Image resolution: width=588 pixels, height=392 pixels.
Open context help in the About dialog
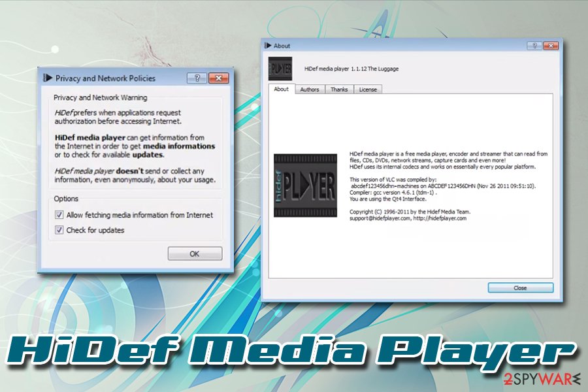534,46
